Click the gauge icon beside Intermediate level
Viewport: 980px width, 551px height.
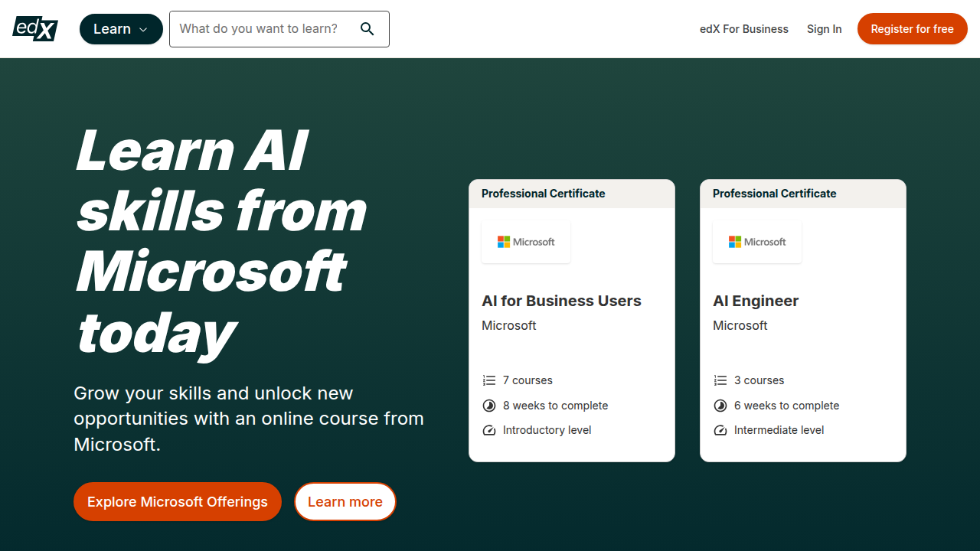coord(720,430)
